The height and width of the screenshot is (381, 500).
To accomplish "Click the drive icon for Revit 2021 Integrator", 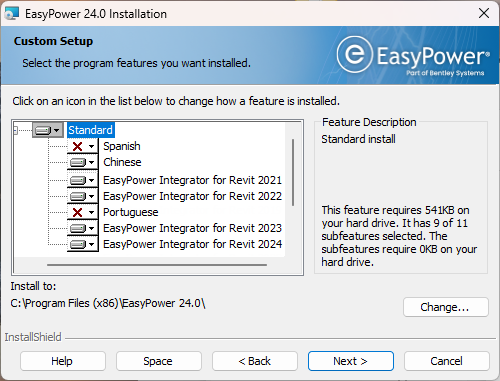I will 78,180.
